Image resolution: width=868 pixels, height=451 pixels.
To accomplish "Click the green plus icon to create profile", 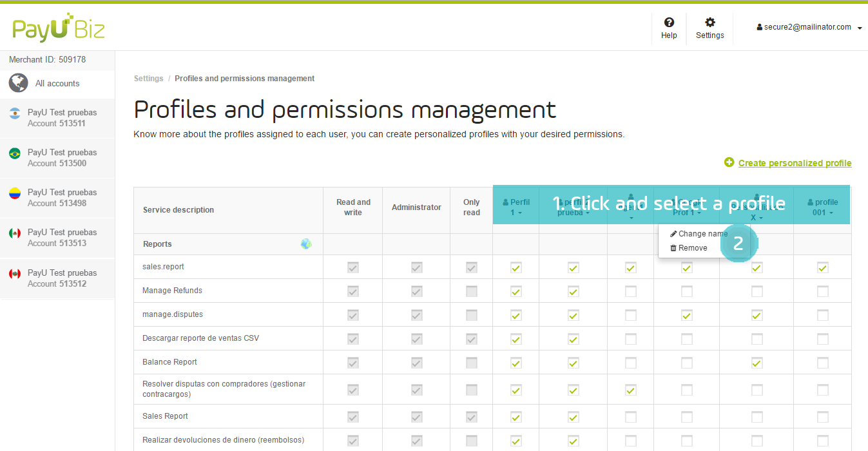I will point(729,162).
